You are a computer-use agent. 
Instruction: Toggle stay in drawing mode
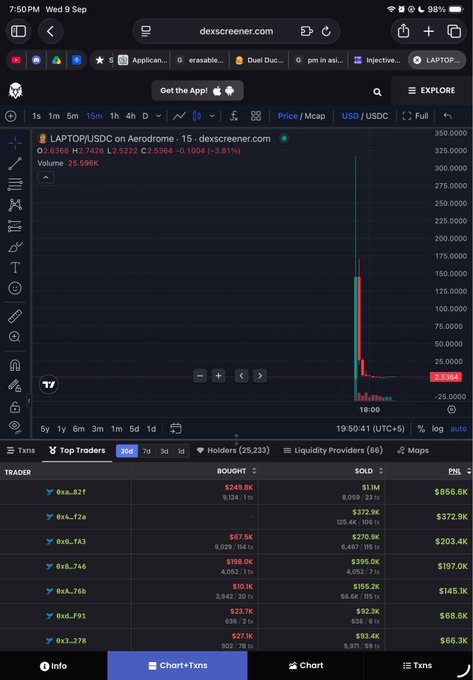coord(15,386)
